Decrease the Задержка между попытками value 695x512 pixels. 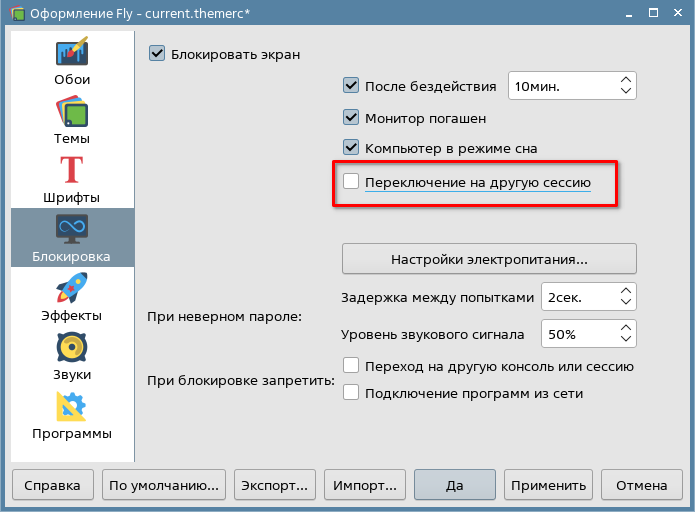click(x=625, y=303)
